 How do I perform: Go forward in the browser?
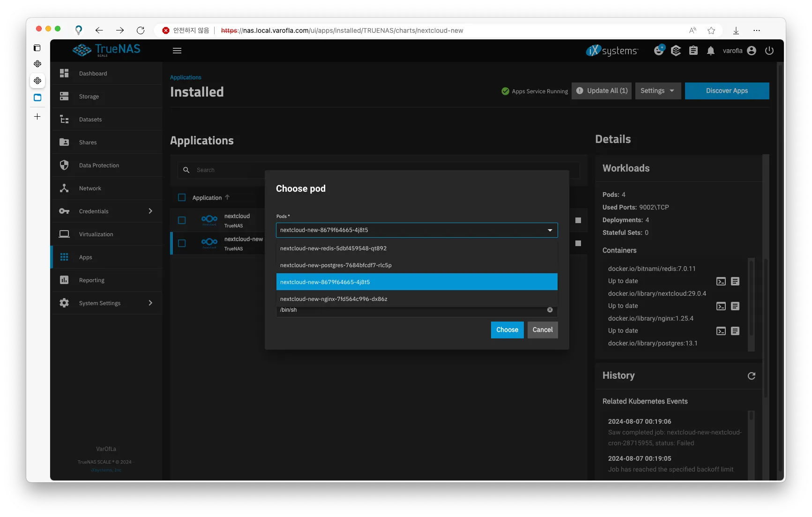(x=120, y=30)
